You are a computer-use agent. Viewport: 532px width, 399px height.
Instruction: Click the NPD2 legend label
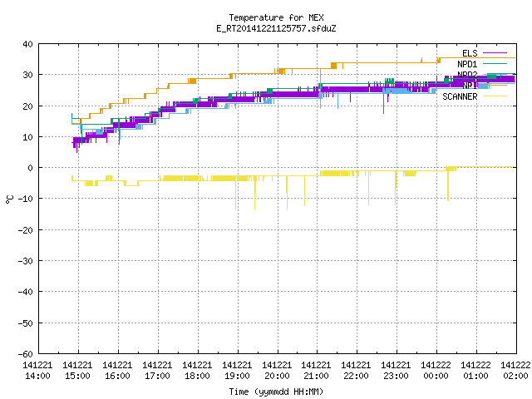point(467,75)
